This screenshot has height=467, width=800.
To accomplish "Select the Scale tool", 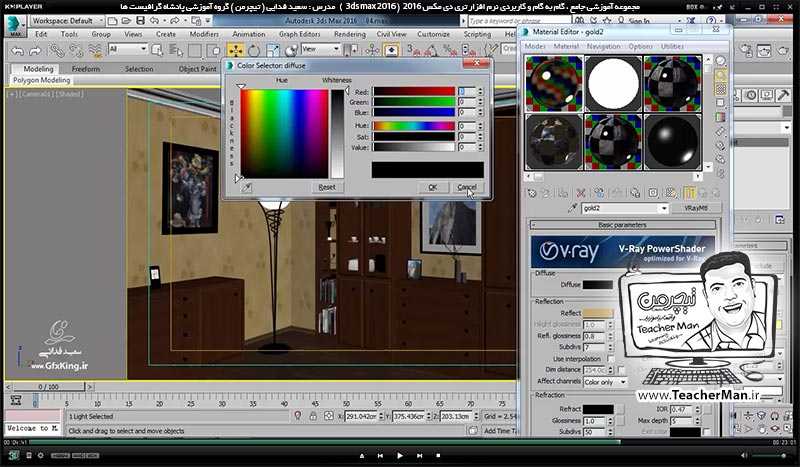I will [x=272, y=51].
